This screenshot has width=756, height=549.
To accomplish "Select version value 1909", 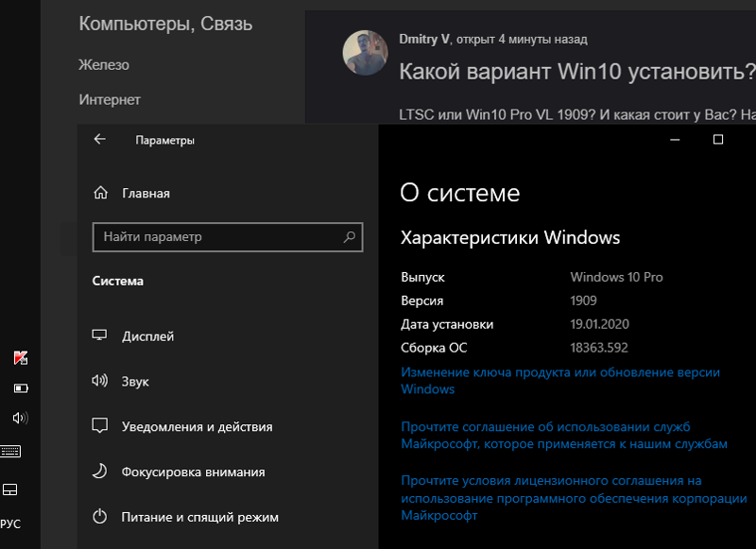I will [x=583, y=300].
